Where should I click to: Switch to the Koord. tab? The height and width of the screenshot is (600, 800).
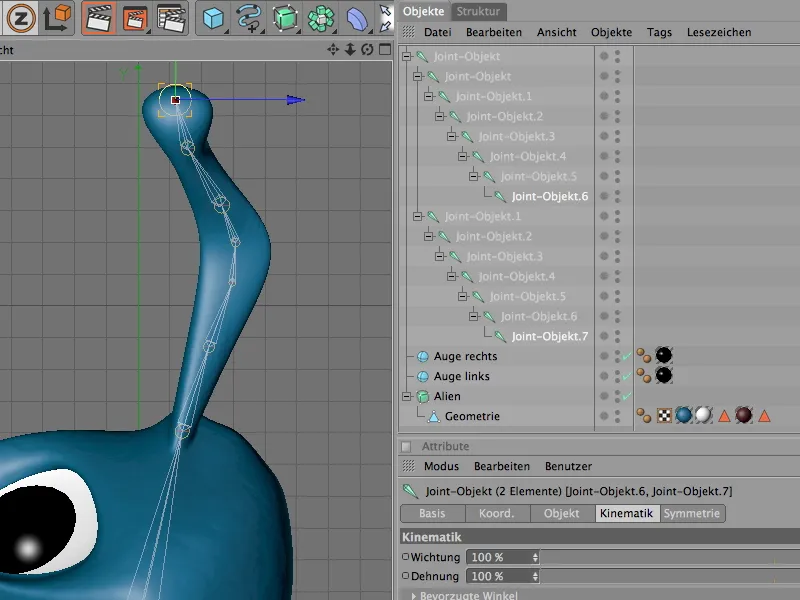pos(497,513)
